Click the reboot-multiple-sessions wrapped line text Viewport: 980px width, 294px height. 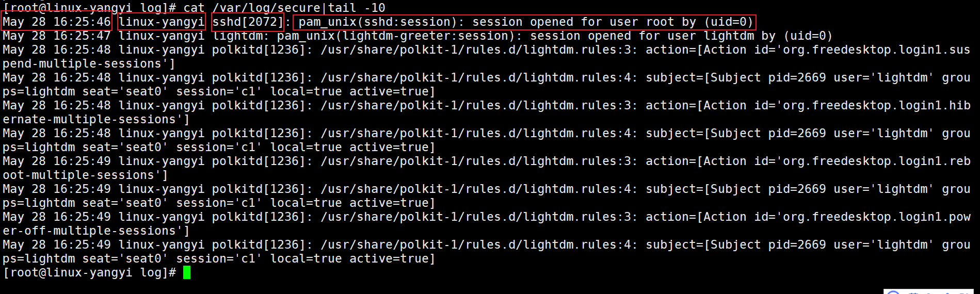tap(85, 175)
